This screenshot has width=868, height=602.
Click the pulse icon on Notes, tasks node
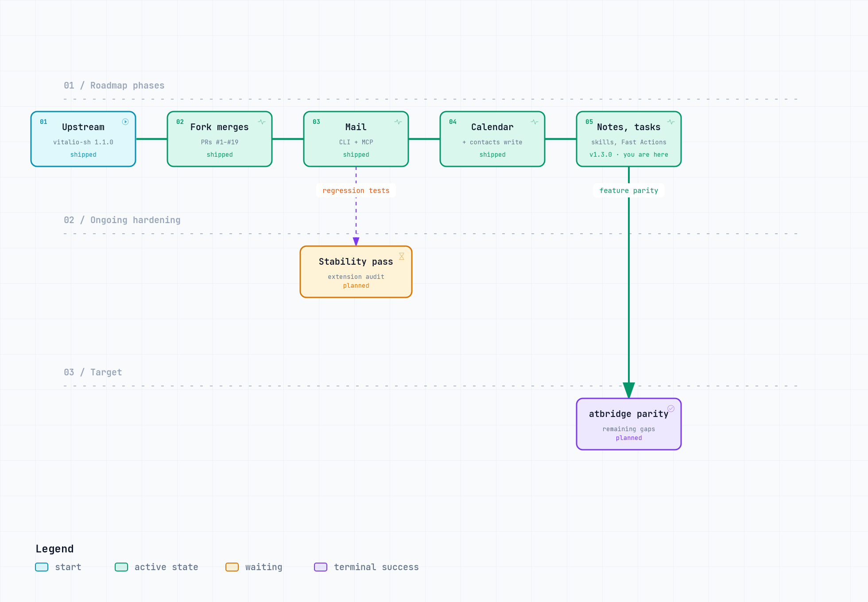tap(671, 122)
